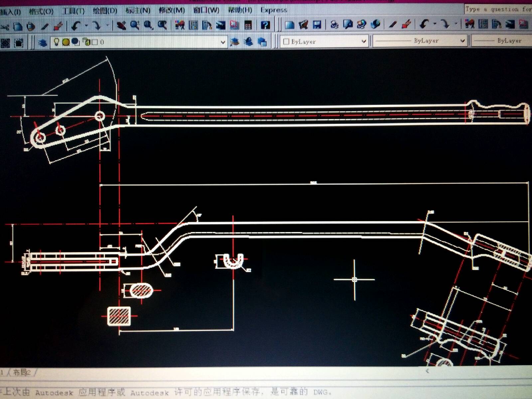Open the Layer Properties Manager icon
The image size is (532, 399).
43,43
